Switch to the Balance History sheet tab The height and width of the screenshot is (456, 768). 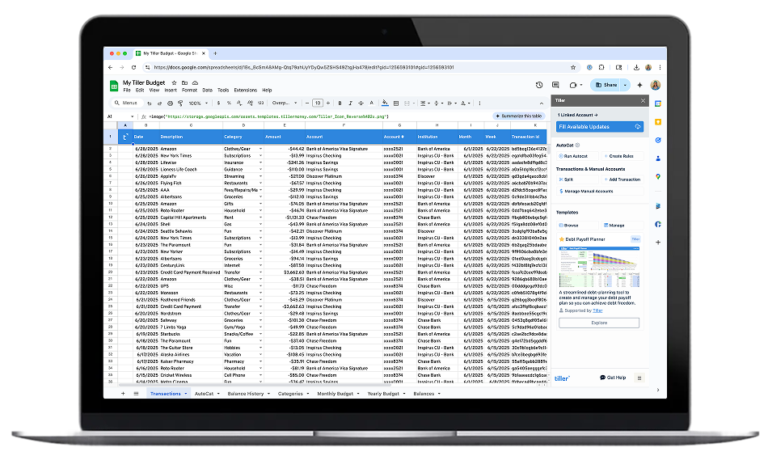click(245, 394)
